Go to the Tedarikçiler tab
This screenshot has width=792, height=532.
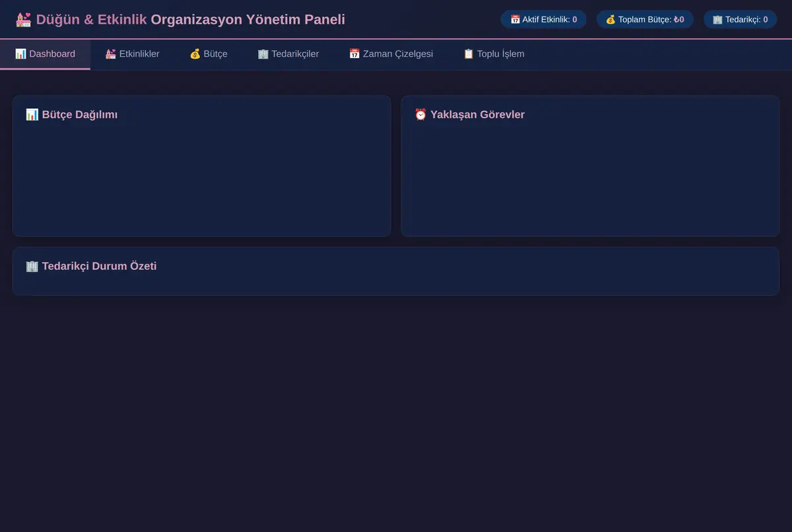(288, 54)
